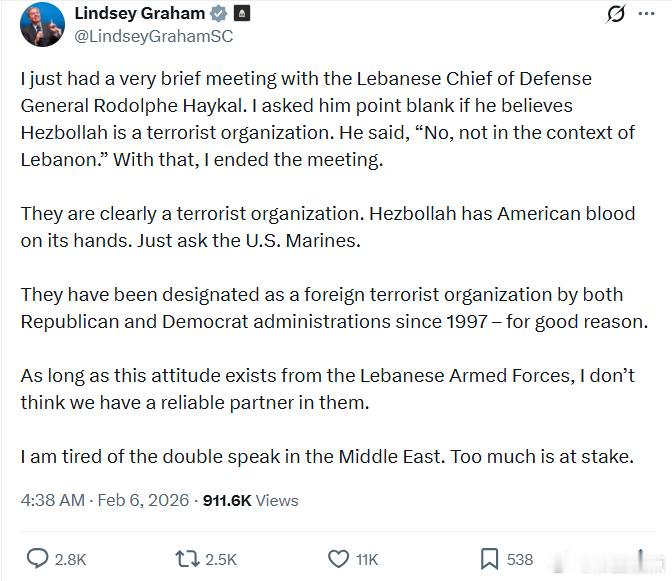Click the 911.6K Views label
This screenshot has width=672, height=581.
tap(250, 500)
